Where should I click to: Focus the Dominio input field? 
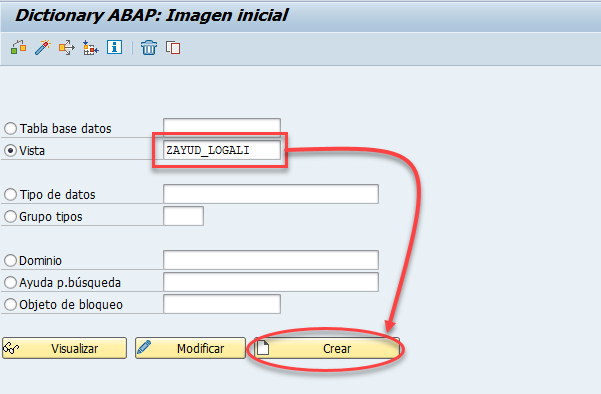[271, 260]
